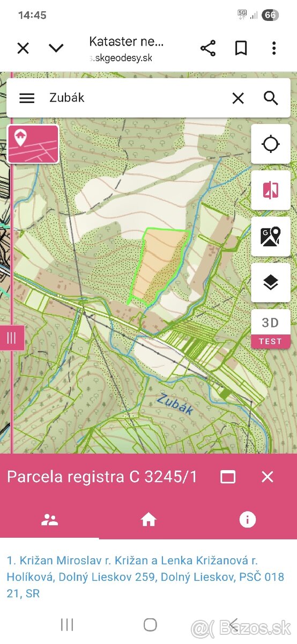Share the page via share icon
The width and height of the screenshot is (297, 644).
[208, 48]
